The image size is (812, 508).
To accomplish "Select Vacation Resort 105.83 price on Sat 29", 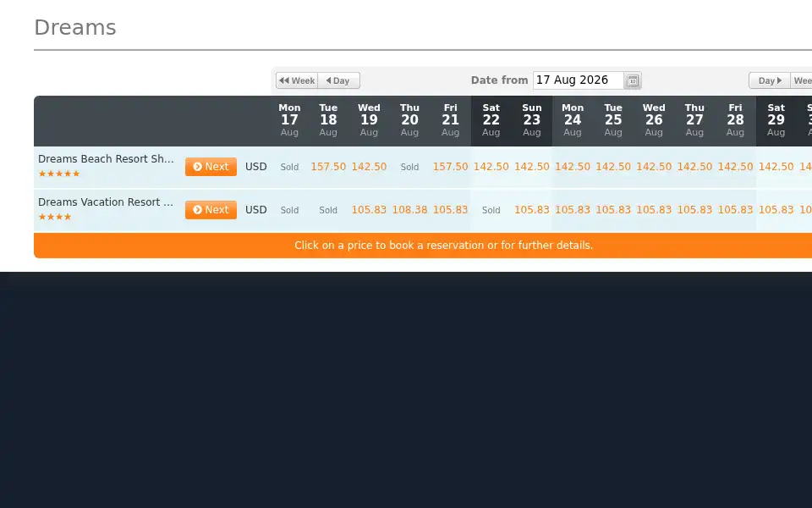I will [x=776, y=209].
